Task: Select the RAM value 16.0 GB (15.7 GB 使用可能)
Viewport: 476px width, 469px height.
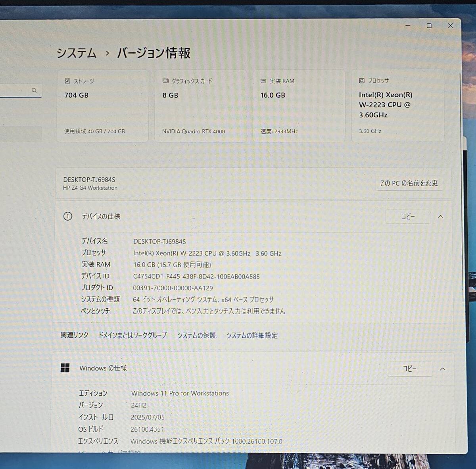Action: pos(172,265)
